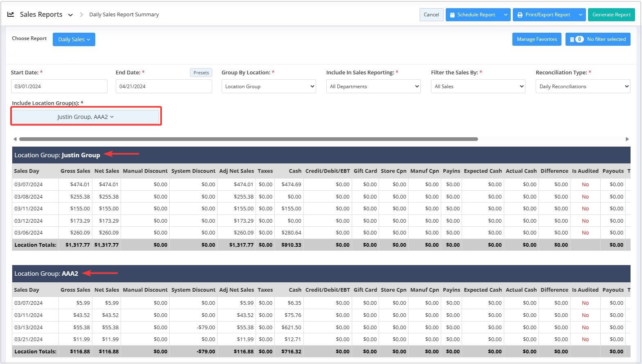The width and height of the screenshot is (642, 364).
Task: Open the date Presets button
Action: point(201,73)
